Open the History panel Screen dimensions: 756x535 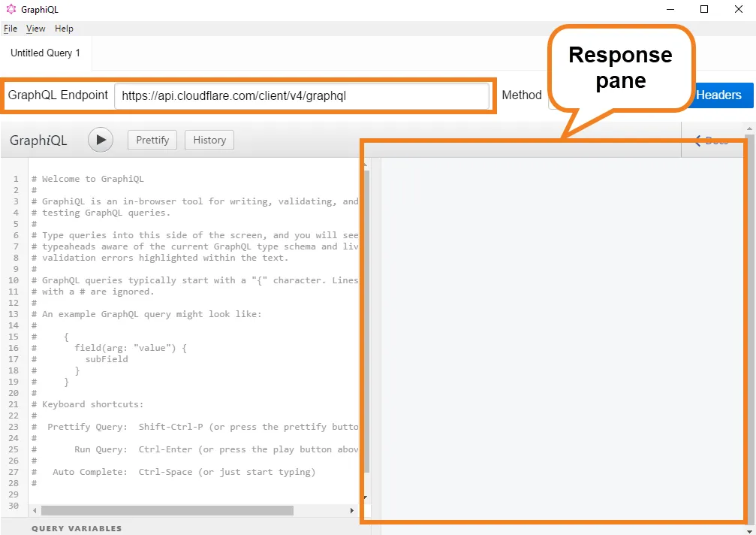click(209, 140)
